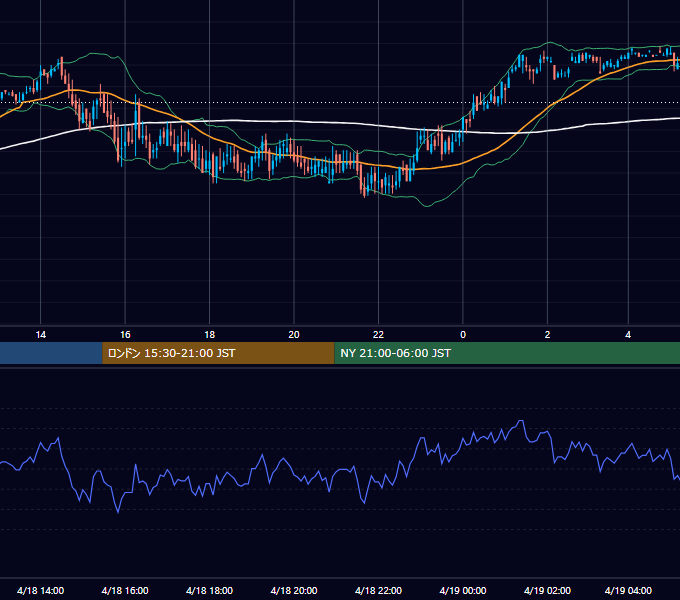
Task: Click the 4/18 22:00 date label
Action: coord(378,590)
